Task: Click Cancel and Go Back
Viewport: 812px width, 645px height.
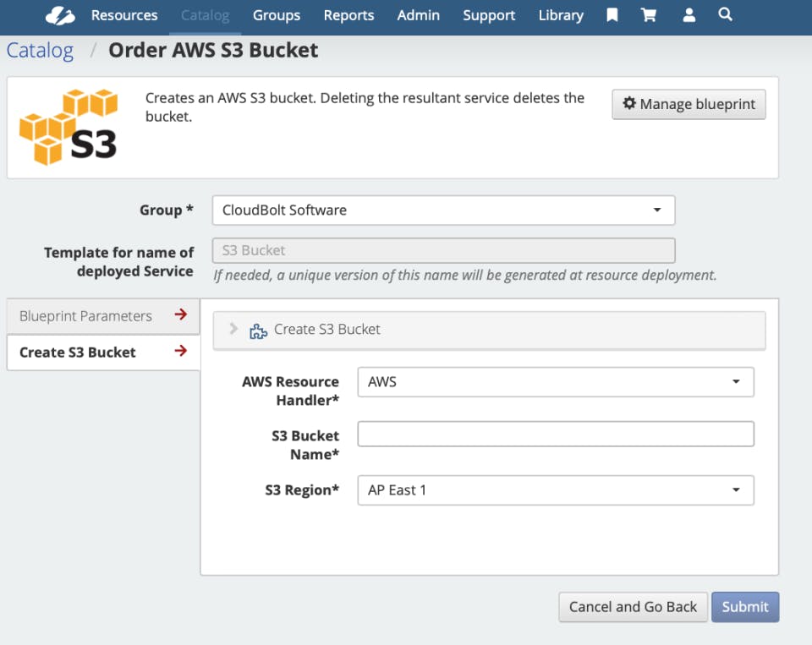Action: [x=633, y=607]
